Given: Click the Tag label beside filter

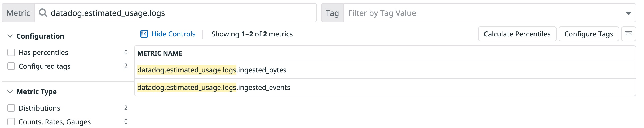Looking at the screenshot, I should (332, 13).
